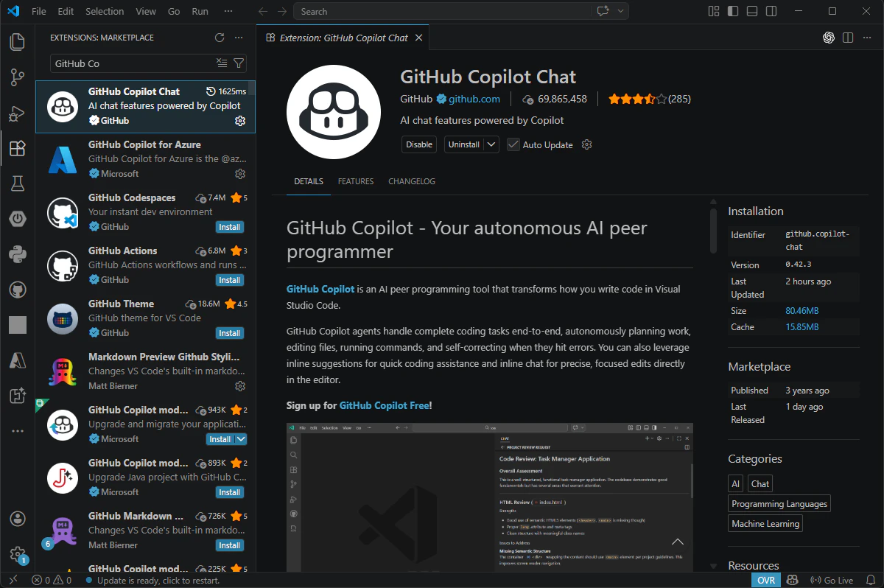
Task: Open the GitHub activity bar icon
Action: 17,290
